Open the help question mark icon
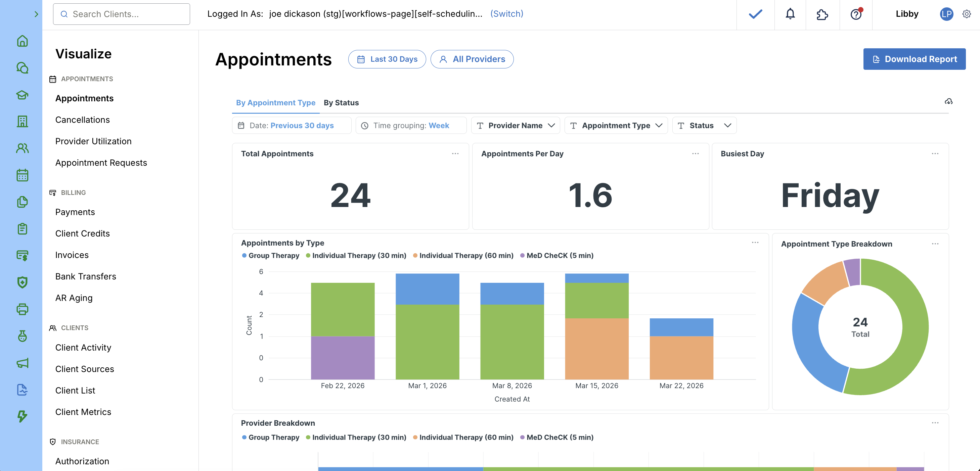Viewport: 980px width, 471px height. 856,14
